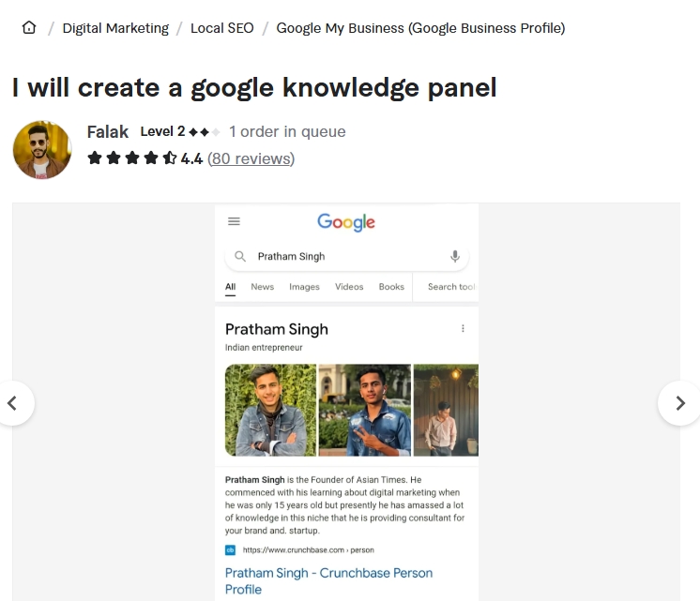Open Google My Business category link
The width and height of the screenshot is (700, 601).
click(x=420, y=28)
